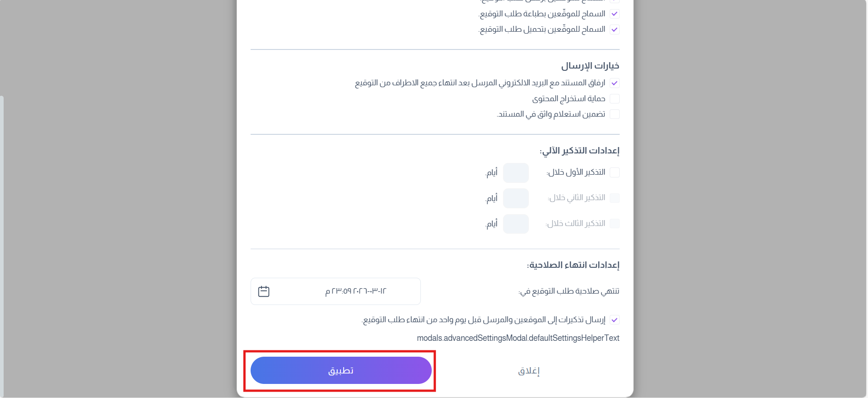Image resolution: width=868 pixels, height=398 pixels.
Task: Click the التذكير الثالث third reminder checkbox
Action: (x=615, y=223)
